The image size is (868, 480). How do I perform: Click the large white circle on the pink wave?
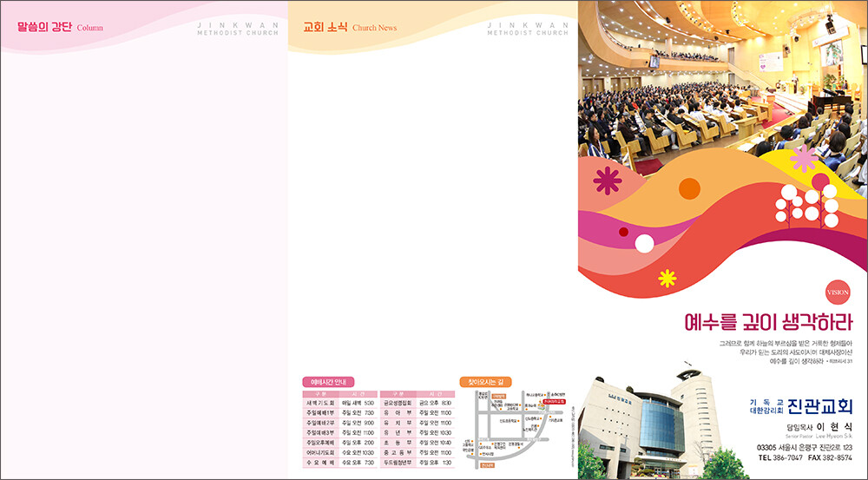pyautogui.click(x=644, y=243)
